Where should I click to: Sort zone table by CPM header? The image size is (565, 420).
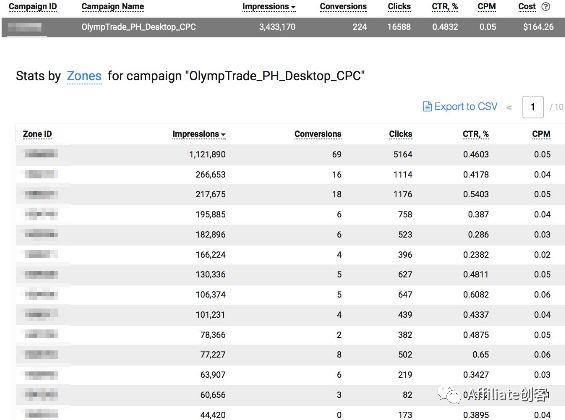coord(541,134)
